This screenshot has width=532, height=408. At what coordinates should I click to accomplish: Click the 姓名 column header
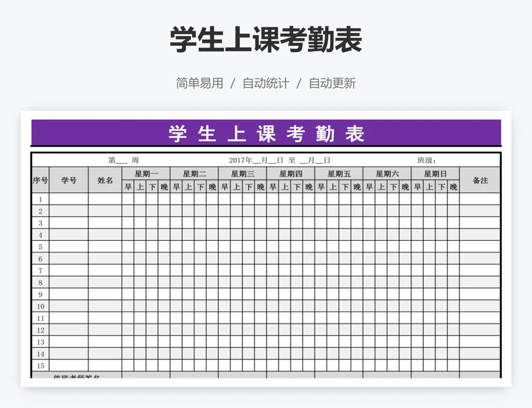pyautogui.click(x=105, y=180)
